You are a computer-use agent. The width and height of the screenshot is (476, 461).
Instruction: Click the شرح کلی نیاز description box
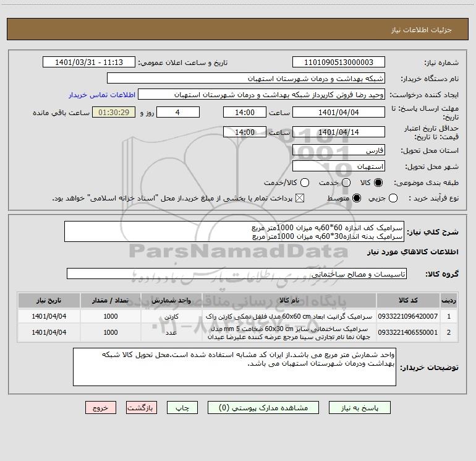click(234, 231)
